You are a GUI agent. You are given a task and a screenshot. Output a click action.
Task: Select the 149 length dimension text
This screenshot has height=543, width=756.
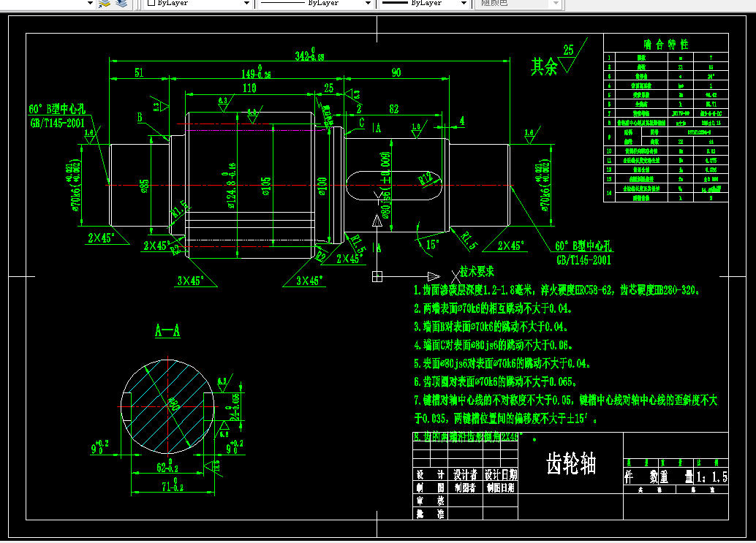(x=256, y=72)
